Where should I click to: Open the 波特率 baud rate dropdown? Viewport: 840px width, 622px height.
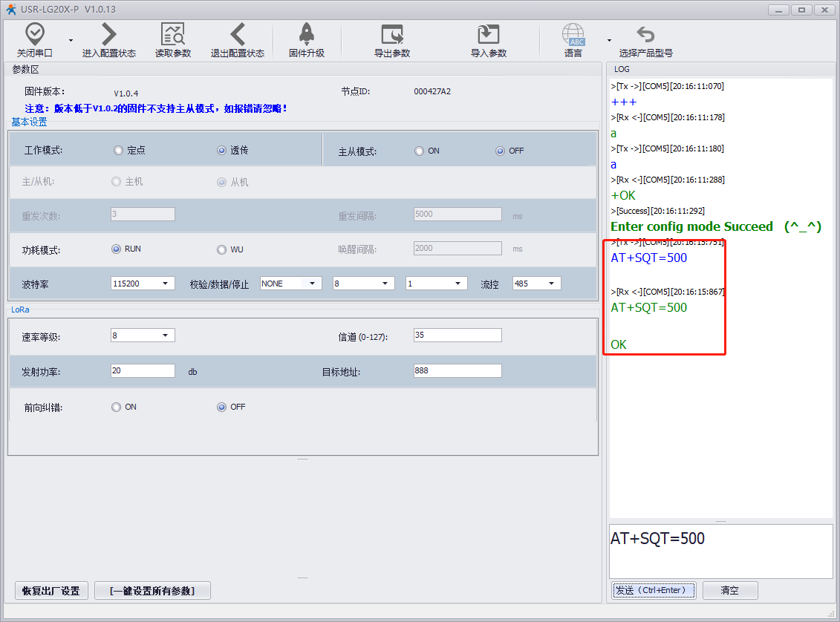point(143,284)
